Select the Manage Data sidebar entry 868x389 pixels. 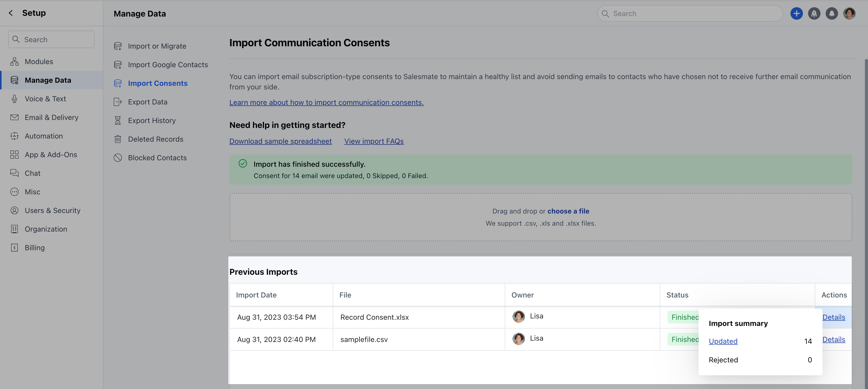point(48,80)
